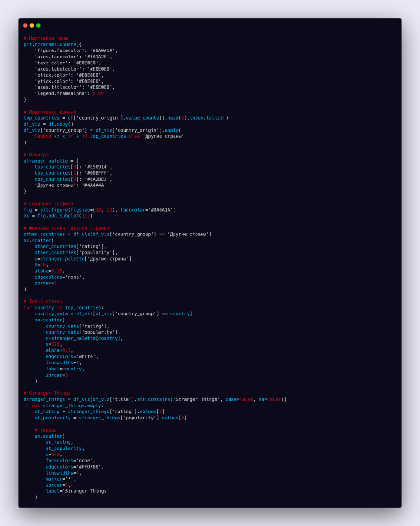The height and width of the screenshot is (526, 420).
Task: Click the 'ax = fig.add_subplot(111)' line
Action: (x=58, y=216)
